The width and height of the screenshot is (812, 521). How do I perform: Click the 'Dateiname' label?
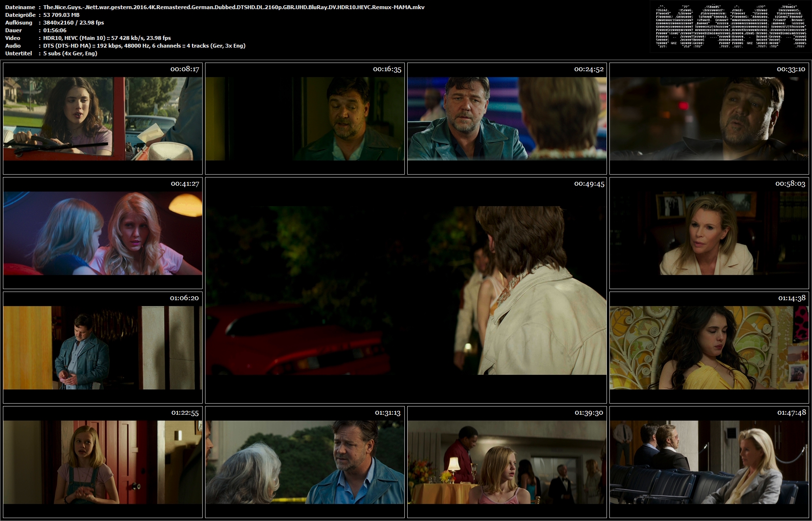coord(20,7)
